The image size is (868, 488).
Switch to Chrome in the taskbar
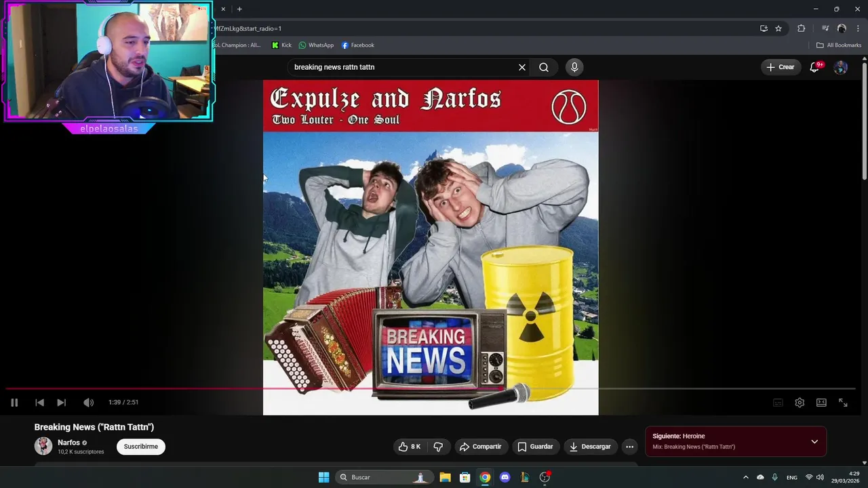tap(485, 477)
